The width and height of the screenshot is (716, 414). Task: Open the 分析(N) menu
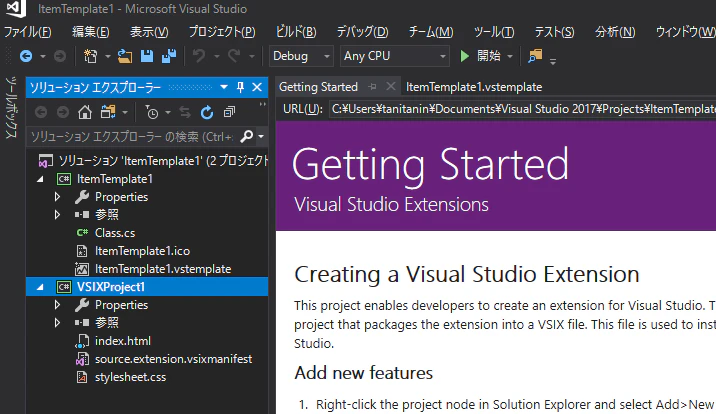pyautogui.click(x=615, y=32)
